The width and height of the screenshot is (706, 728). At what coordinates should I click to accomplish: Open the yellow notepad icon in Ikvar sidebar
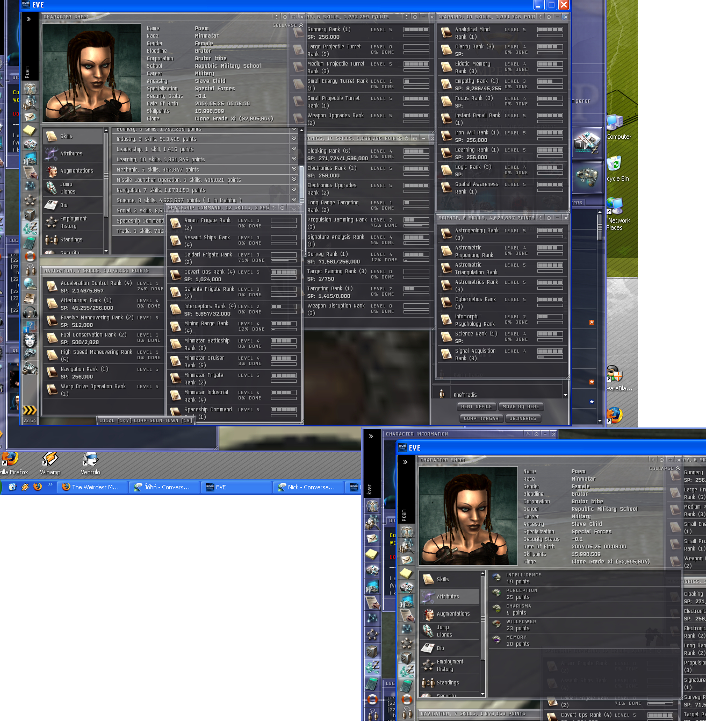[372, 554]
